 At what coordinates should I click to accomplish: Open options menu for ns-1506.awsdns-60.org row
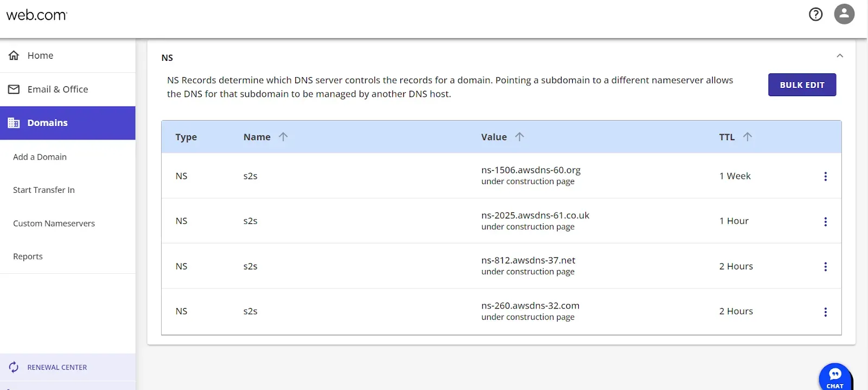pos(825,176)
